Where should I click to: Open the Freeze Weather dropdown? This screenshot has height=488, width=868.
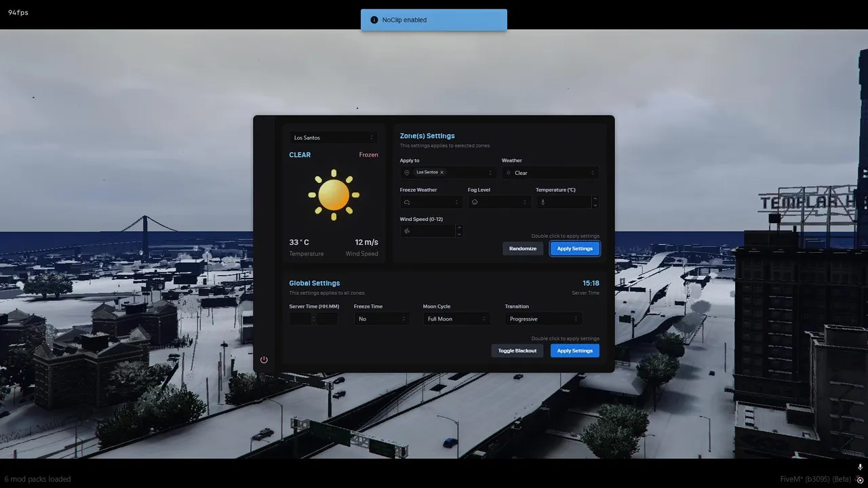coord(431,202)
